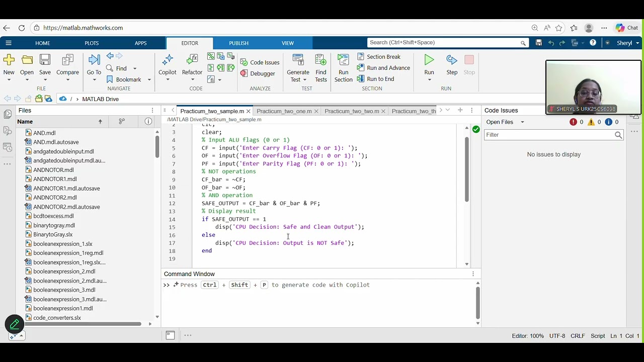Expand the Open dropdown arrow
This screenshot has height=362, width=644.
pos(27,80)
